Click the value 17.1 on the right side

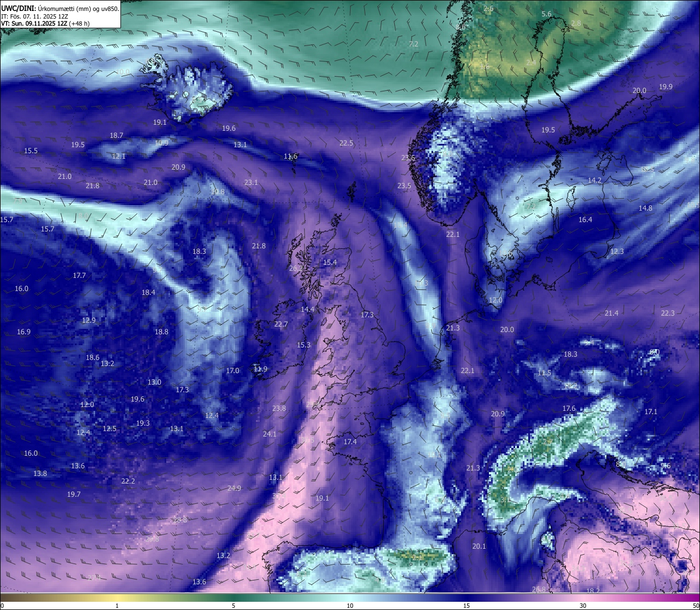tap(651, 411)
